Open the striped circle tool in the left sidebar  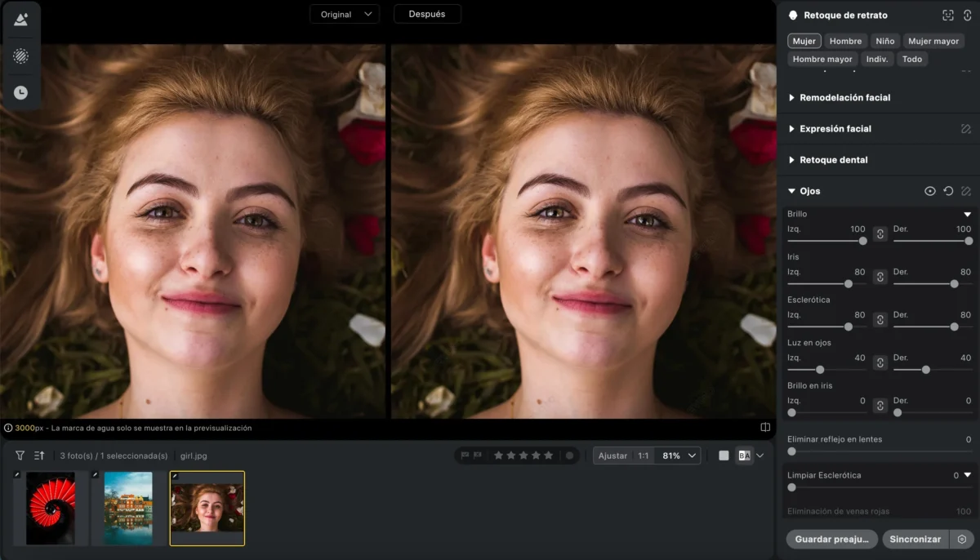click(21, 56)
